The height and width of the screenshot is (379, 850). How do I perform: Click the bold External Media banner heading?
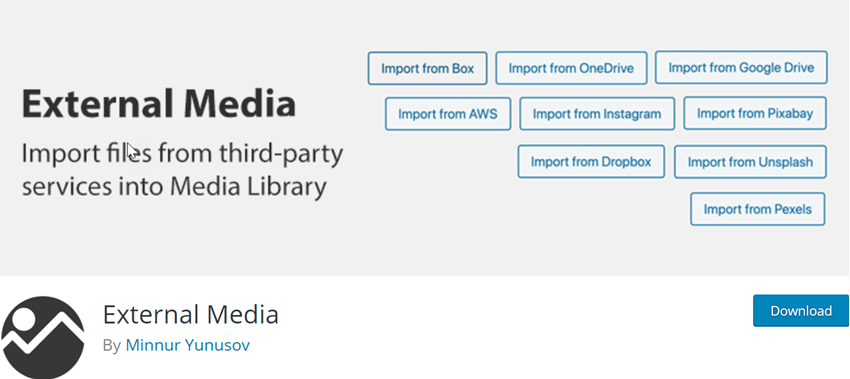[x=159, y=104]
